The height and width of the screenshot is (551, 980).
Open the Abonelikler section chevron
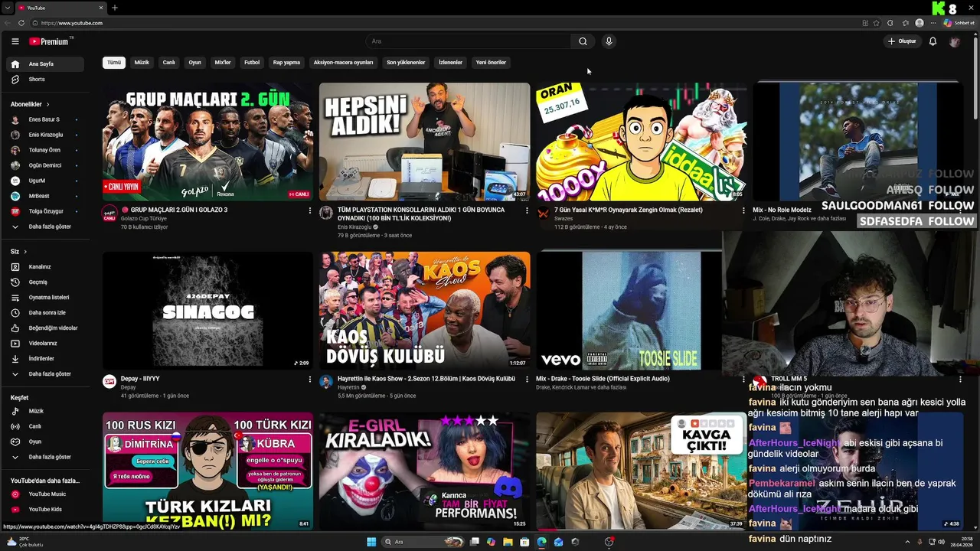click(47, 104)
